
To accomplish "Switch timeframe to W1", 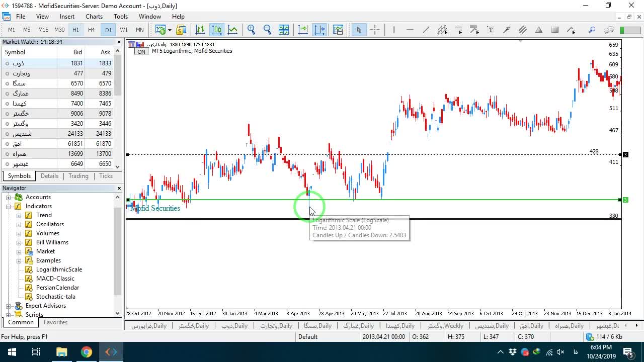I will 124,30.
